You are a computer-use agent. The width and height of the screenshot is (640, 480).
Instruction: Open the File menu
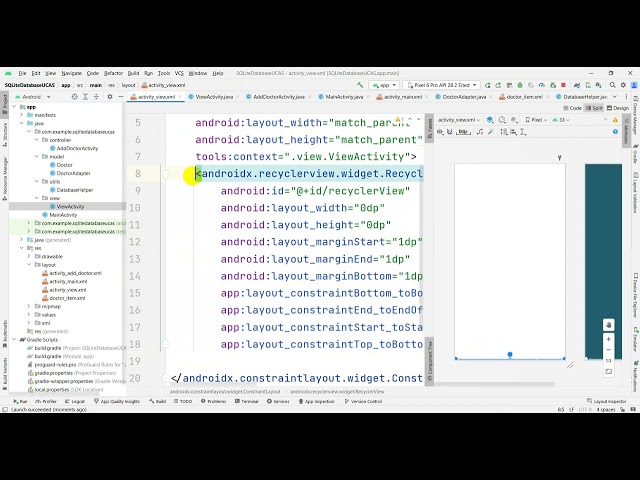tap(22, 73)
